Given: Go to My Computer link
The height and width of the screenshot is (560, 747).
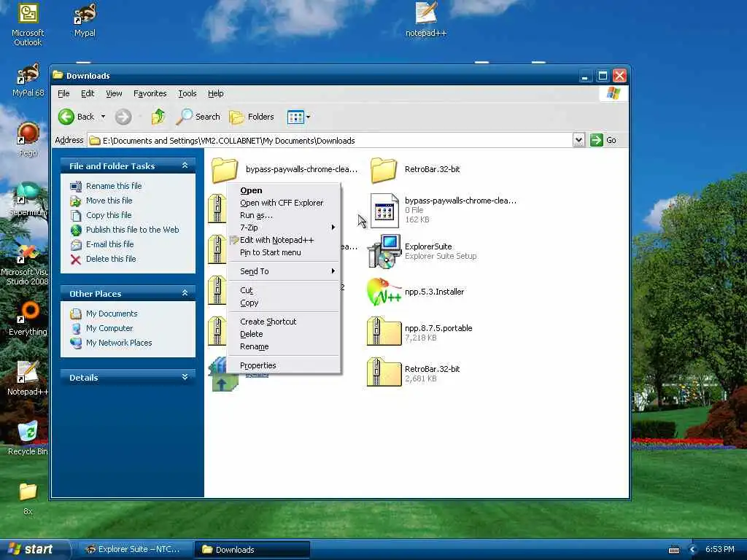Looking at the screenshot, I should 109,328.
